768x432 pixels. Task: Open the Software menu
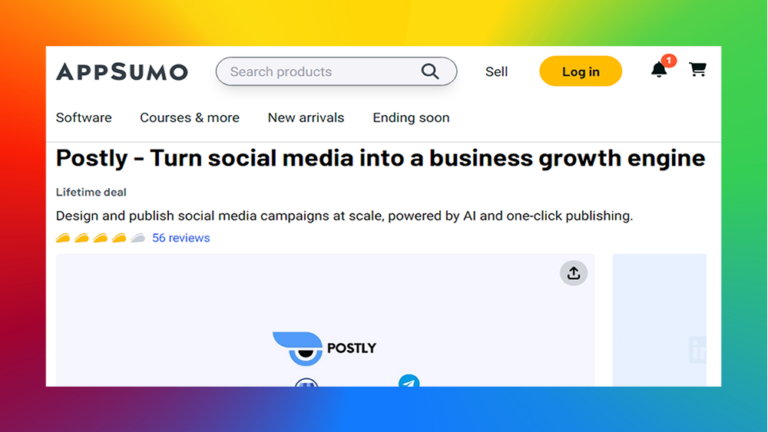[x=84, y=118]
